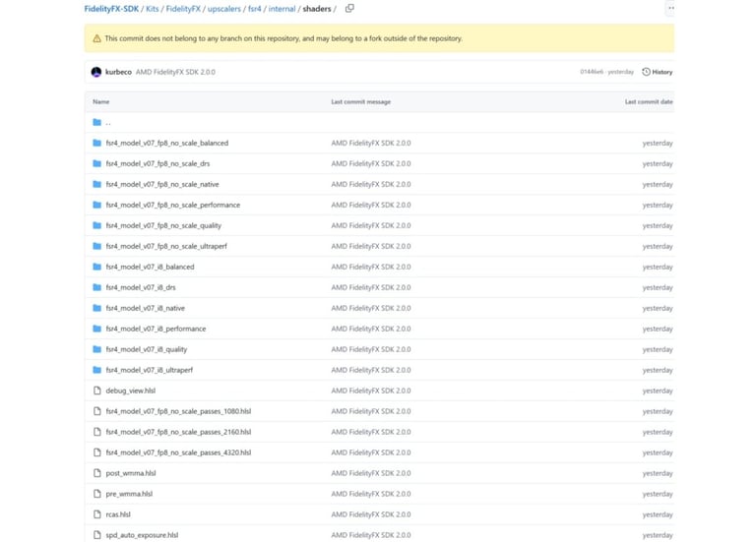Click folder icon for fsr4_model_v07_i8_native
The height and width of the screenshot is (542, 756).
[x=96, y=308]
